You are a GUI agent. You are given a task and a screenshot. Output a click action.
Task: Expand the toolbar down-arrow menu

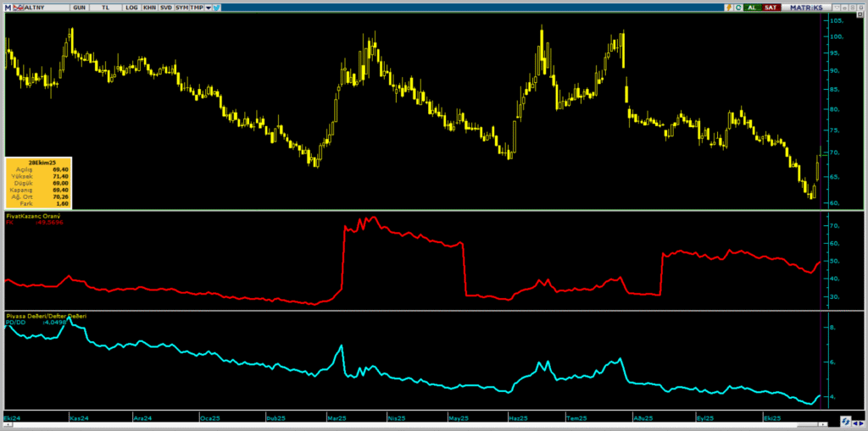(209, 7)
